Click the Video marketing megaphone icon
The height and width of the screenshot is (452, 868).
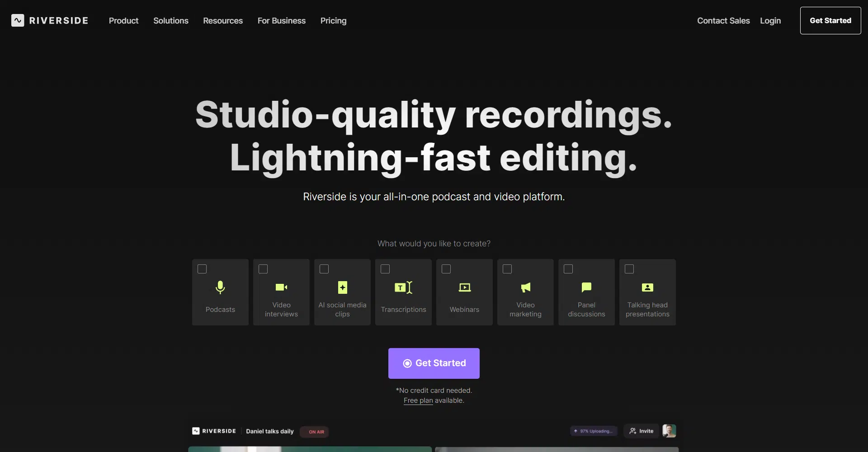pos(525,287)
